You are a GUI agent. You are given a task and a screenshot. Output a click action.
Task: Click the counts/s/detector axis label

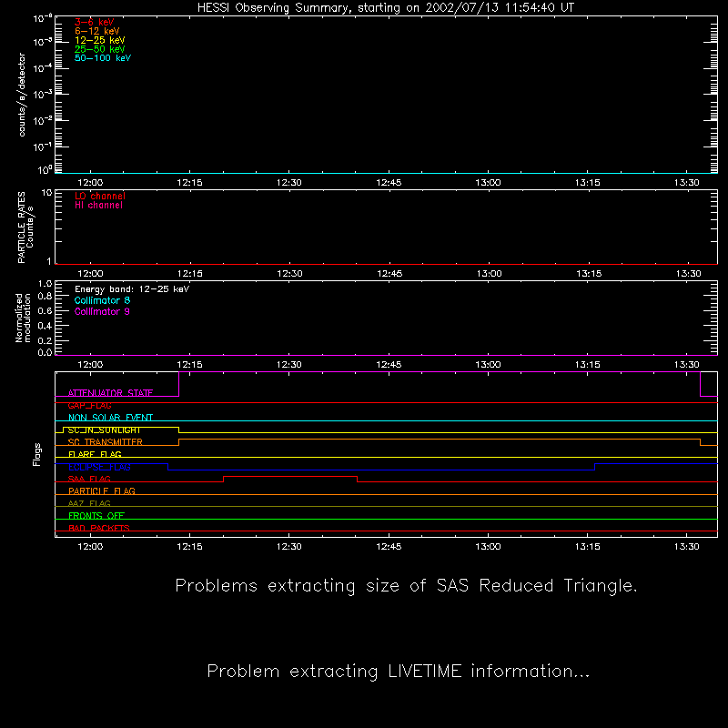[x=22, y=95]
